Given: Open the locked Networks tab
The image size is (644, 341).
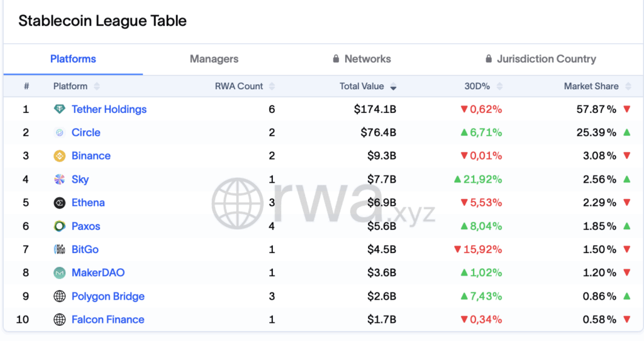Looking at the screenshot, I should [362, 59].
